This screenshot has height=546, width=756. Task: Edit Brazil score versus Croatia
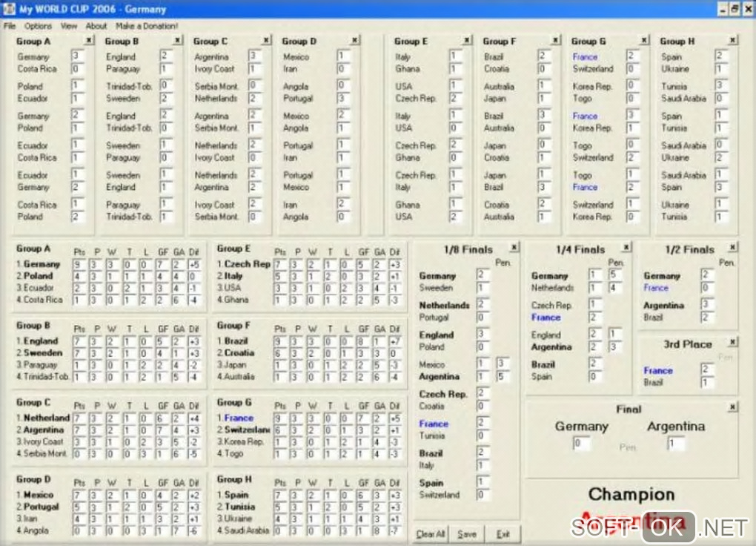click(544, 56)
